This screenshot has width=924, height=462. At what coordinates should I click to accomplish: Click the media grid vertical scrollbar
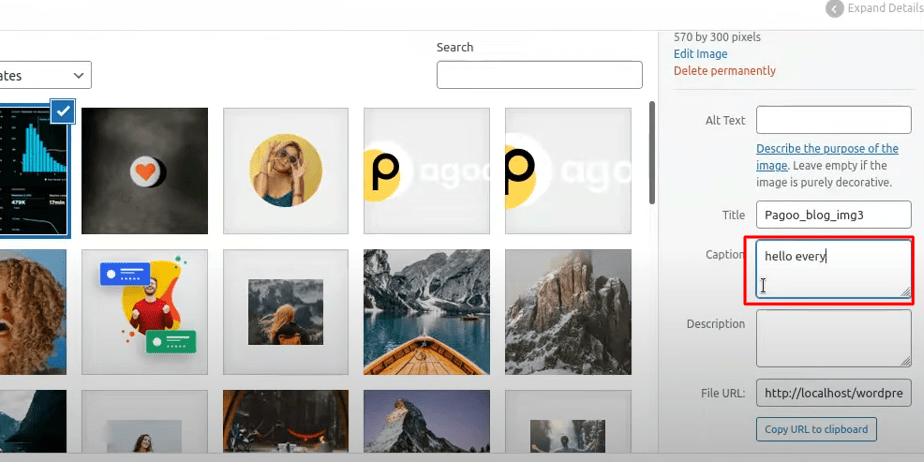pyautogui.click(x=652, y=153)
